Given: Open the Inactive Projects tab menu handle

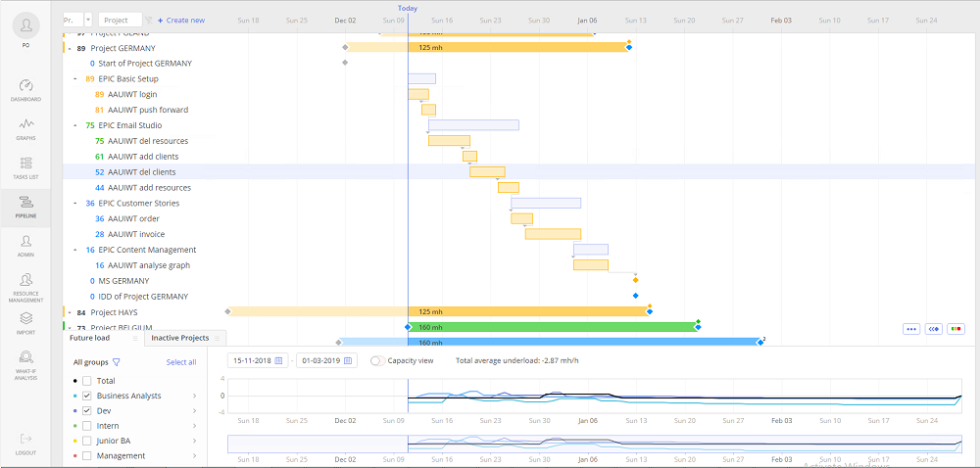Looking at the screenshot, I should coord(217,338).
